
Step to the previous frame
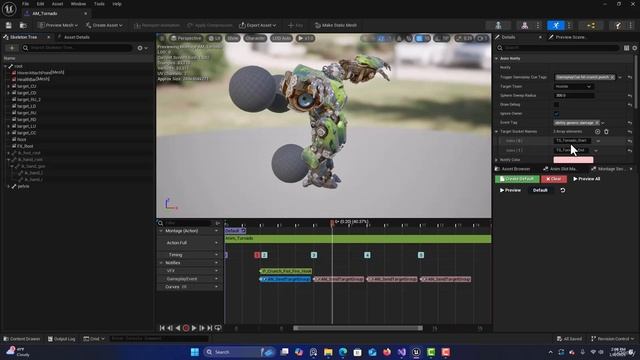point(170,328)
